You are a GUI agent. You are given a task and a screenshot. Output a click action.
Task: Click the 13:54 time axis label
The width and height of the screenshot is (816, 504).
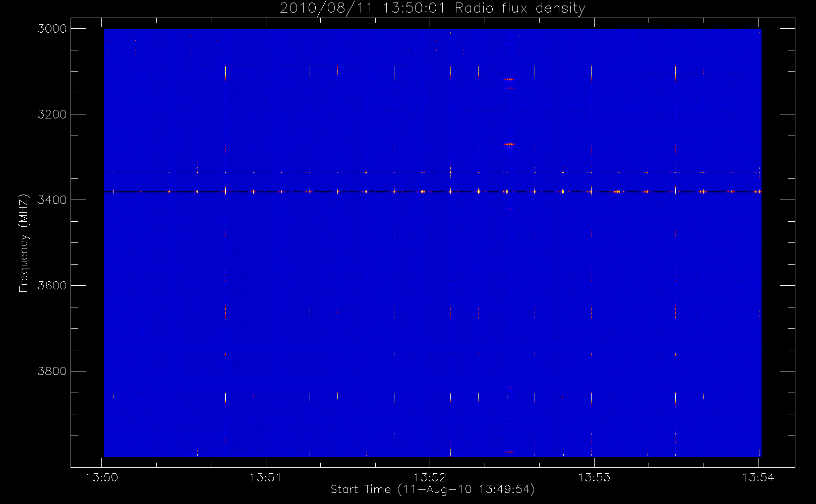point(758,477)
